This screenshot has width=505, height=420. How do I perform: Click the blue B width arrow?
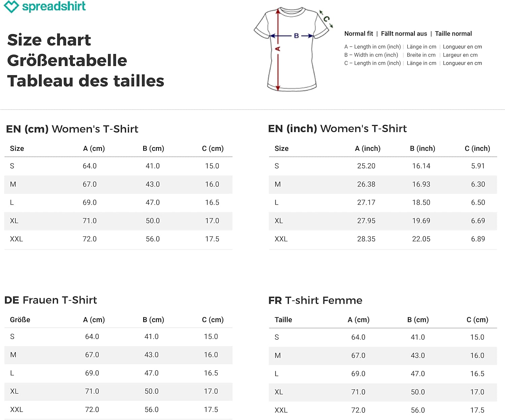point(292,36)
